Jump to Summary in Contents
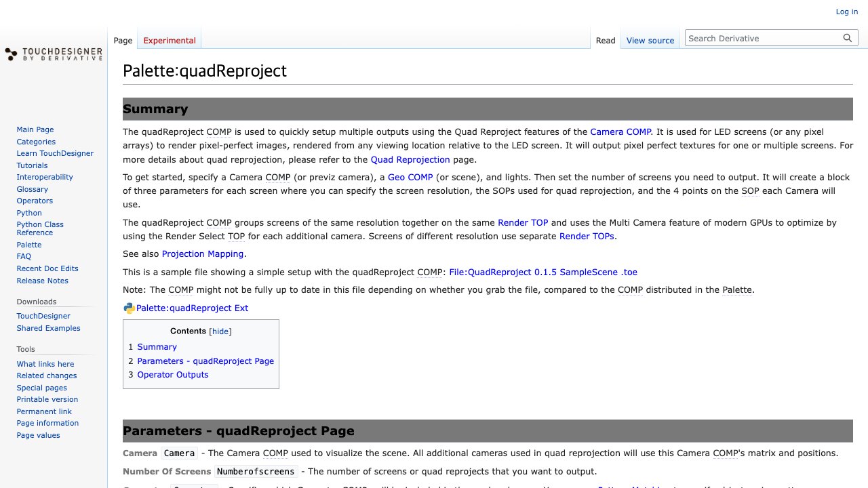The width and height of the screenshot is (868, 488). (x=157, y=347)
